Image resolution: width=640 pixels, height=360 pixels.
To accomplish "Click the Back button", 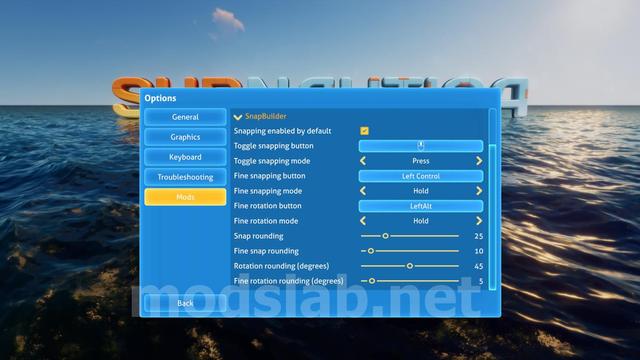I will click(185, 303).
